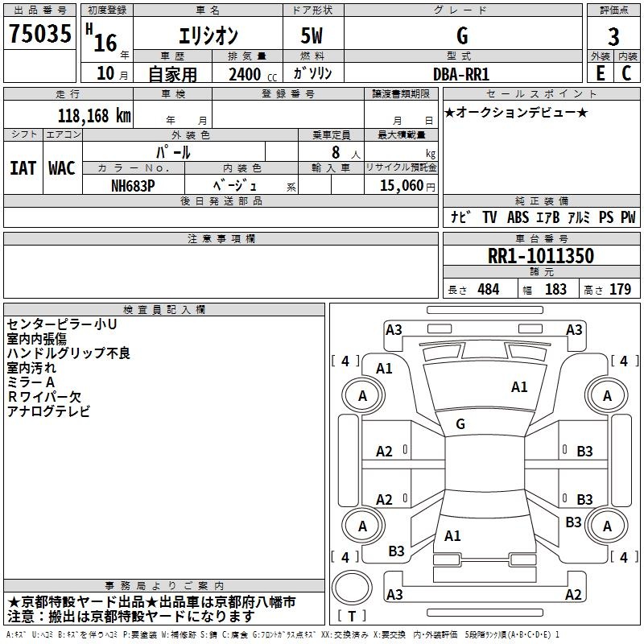This screenshot has width=644, height=644.
Task: Click the interior grade C cell
Action: (x=626, y=72)
